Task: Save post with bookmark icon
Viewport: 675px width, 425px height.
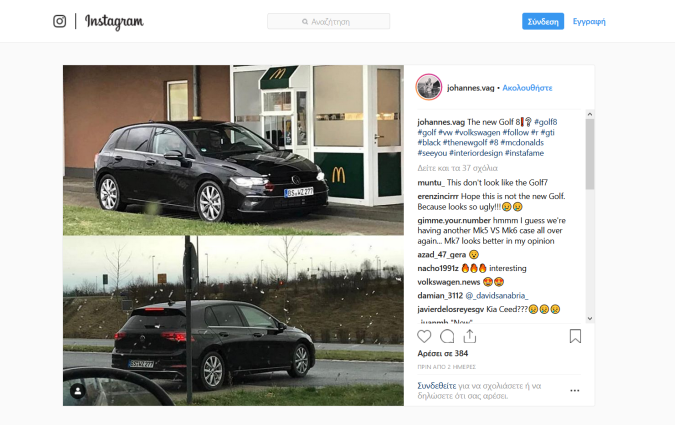Action: pos(575,336)
